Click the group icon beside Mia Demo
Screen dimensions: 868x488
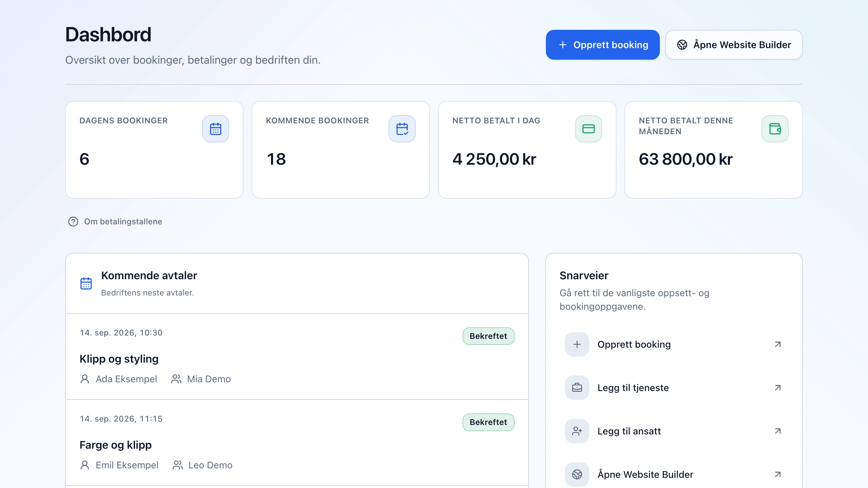[176, 379]
